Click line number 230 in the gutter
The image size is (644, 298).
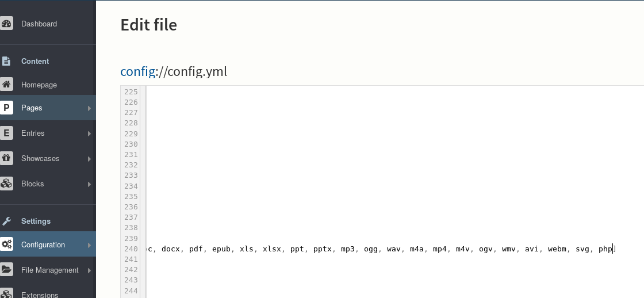point(131,144)
